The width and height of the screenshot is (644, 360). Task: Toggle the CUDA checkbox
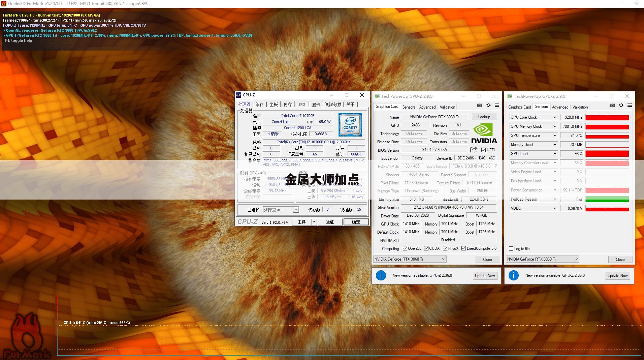coord(426,248)
